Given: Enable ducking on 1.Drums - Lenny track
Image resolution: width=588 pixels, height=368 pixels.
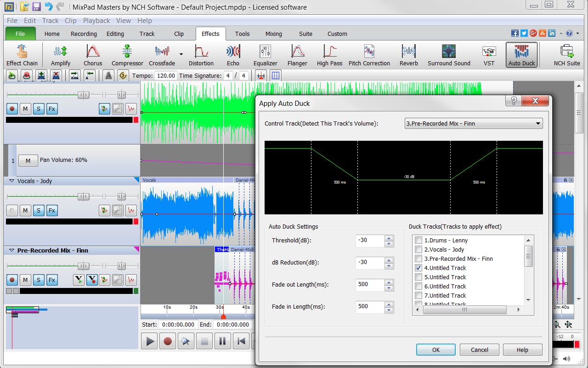Looking at the screenshot, I should coord(418,240).
